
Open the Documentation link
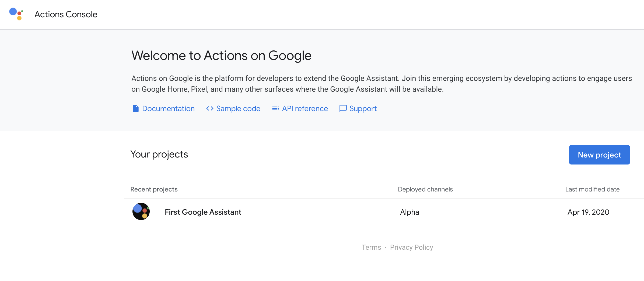click(x=168, y=108)
